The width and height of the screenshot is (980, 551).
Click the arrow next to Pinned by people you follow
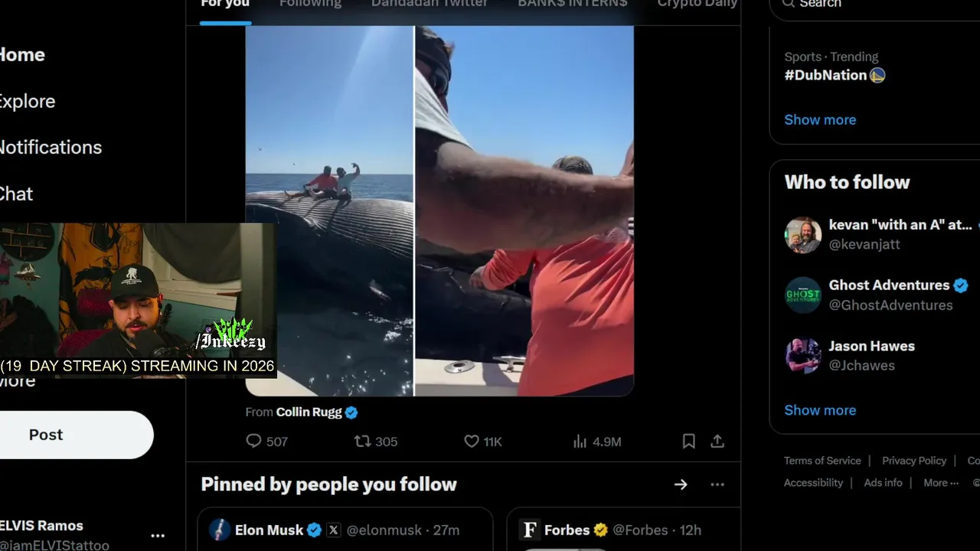point(681,484)
